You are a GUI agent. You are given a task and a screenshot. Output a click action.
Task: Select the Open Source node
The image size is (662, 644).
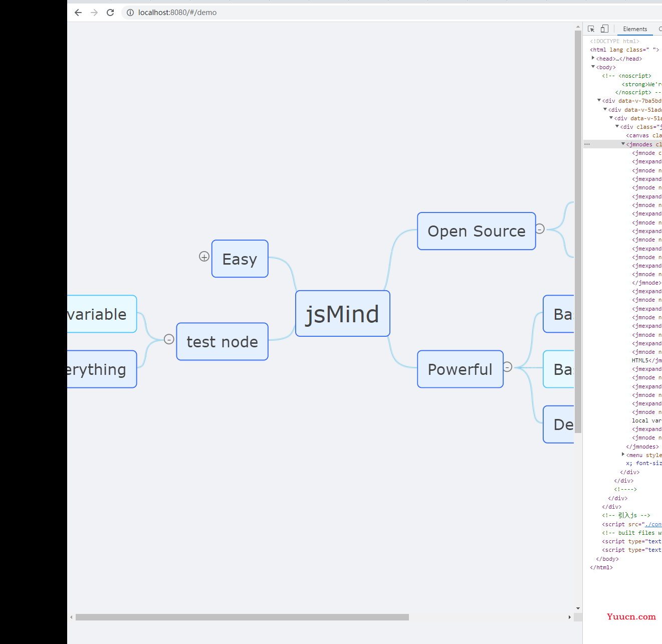click(x=477, y=231)
